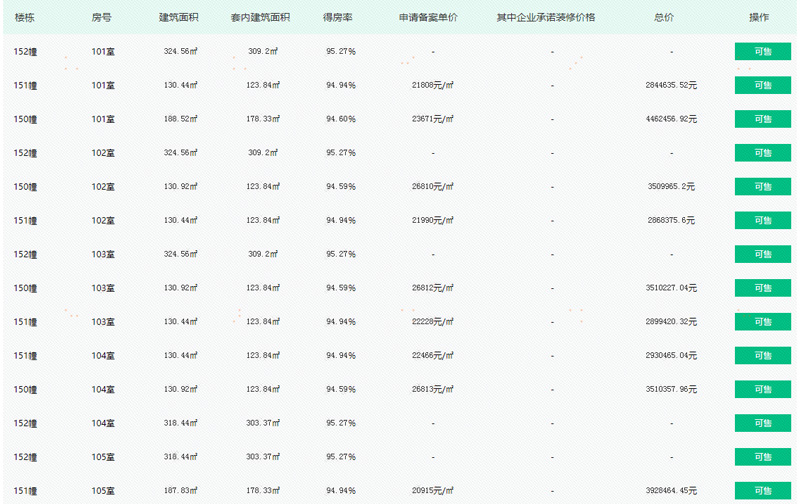Open the 可售 button in the 152幢 102室 row

[x=763, y=153]
